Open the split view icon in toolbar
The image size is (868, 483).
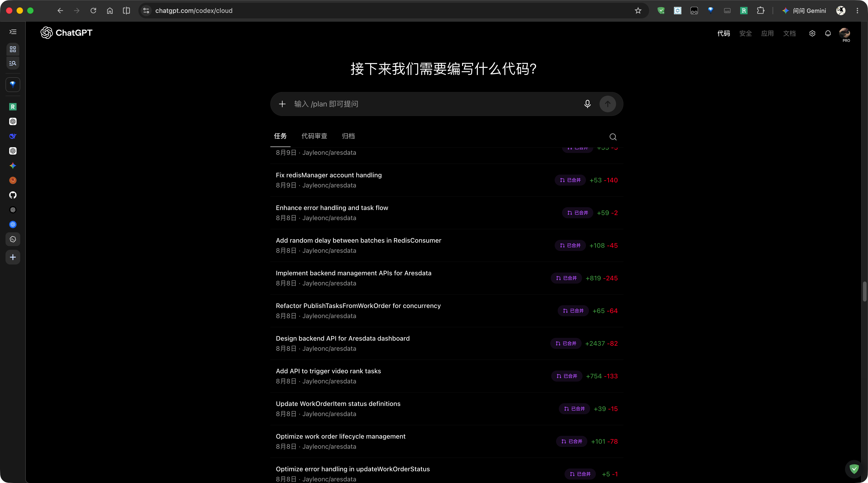pyautogui.click(x=126, y=11)
